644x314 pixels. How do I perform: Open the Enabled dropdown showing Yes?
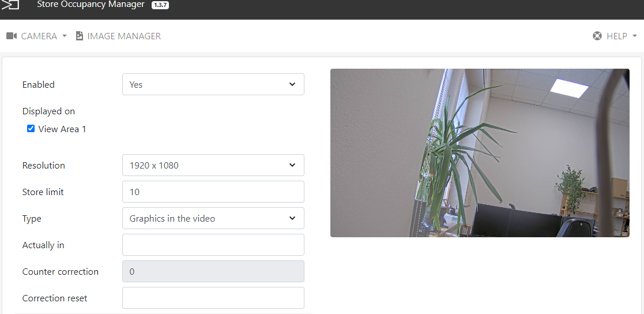click(x=213, y=84)
